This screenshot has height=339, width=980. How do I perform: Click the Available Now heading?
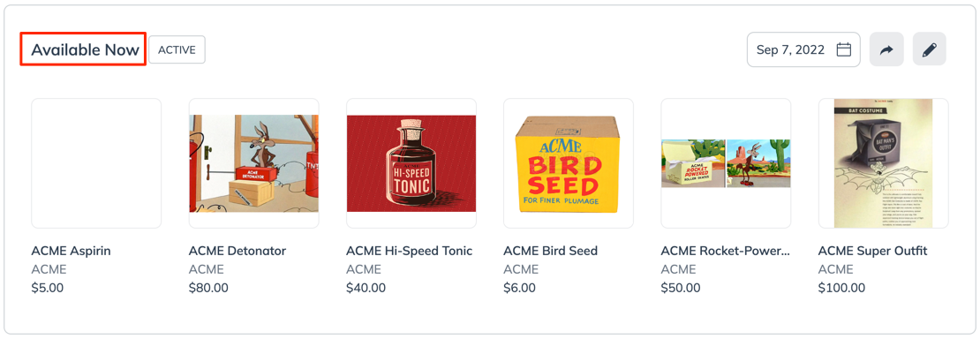85,50
